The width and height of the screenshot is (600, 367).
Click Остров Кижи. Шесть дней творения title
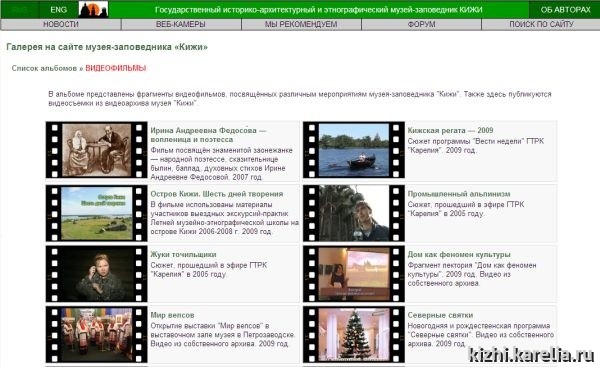pyautogui.click(x=217, y=194)
